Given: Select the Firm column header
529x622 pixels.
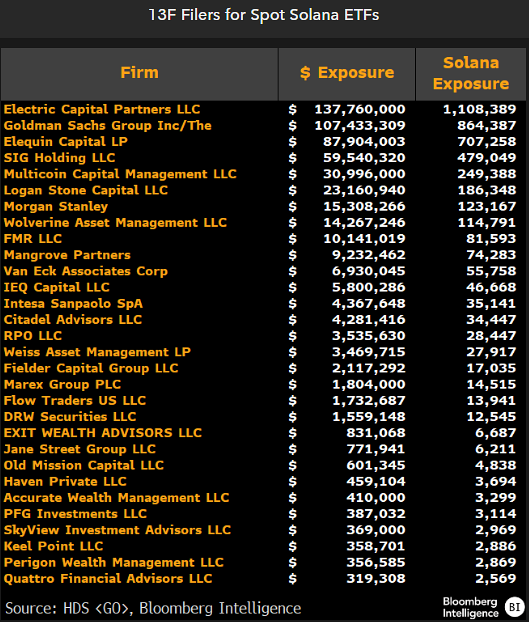Looking at the screenshot, I should click(139, 74).
